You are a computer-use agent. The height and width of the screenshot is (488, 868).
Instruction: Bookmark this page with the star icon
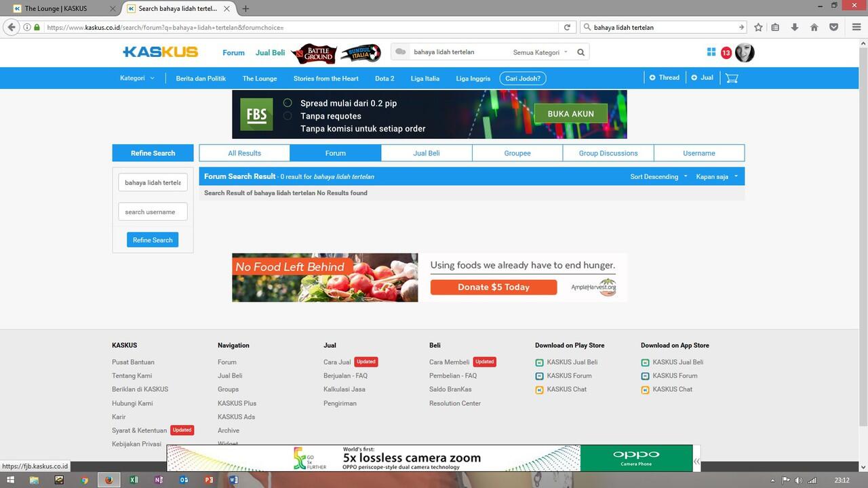(x=758, y=27)
